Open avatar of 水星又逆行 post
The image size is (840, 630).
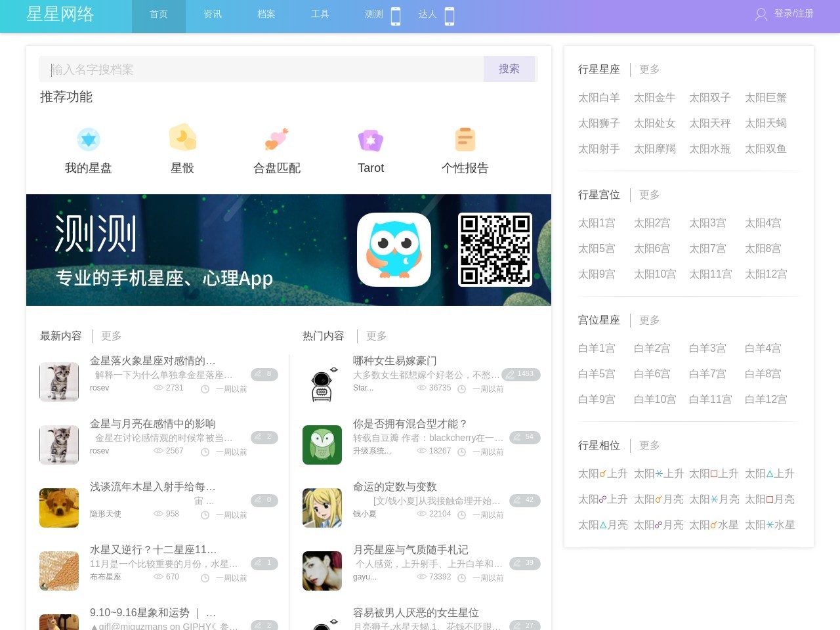[59, 571]
